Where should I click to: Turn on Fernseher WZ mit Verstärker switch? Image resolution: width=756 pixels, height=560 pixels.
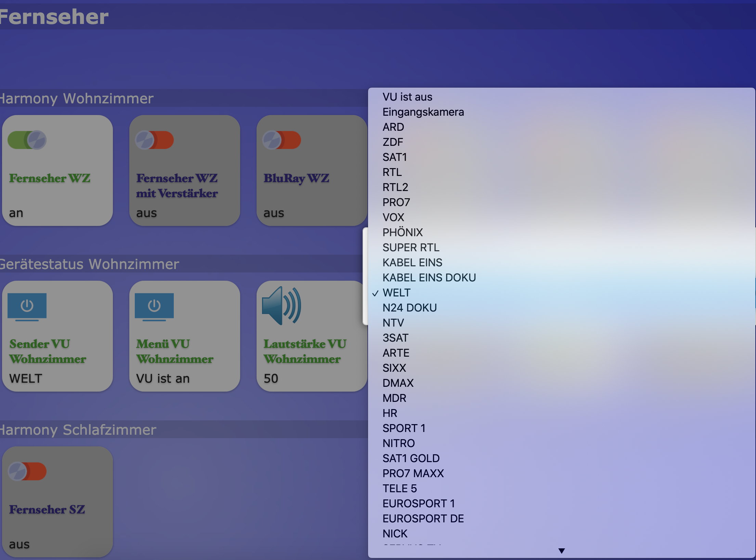(x=154, y=140)
